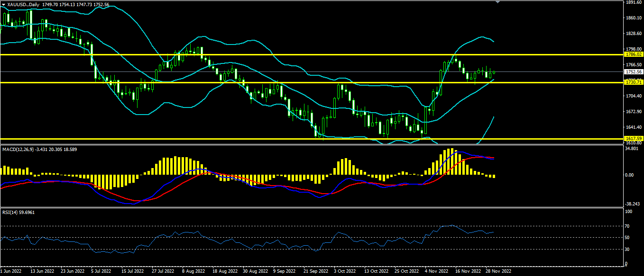
Task: Select the yellow horizontal line at 1786.02
Action: click(285, 54)
